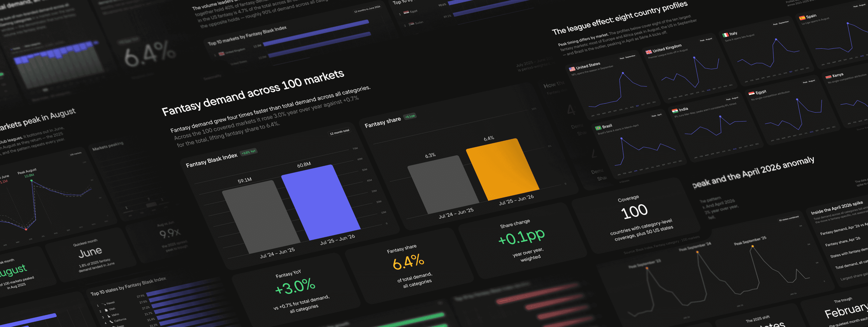Click the Hawaii state shape icon
The image size is (868, 327).
104,304
